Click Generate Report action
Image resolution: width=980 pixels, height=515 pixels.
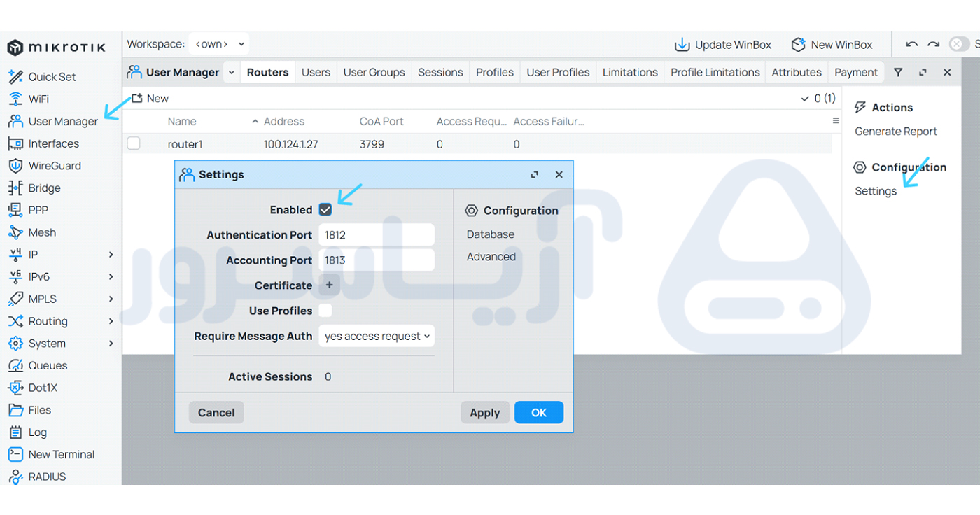pos(896,132)
